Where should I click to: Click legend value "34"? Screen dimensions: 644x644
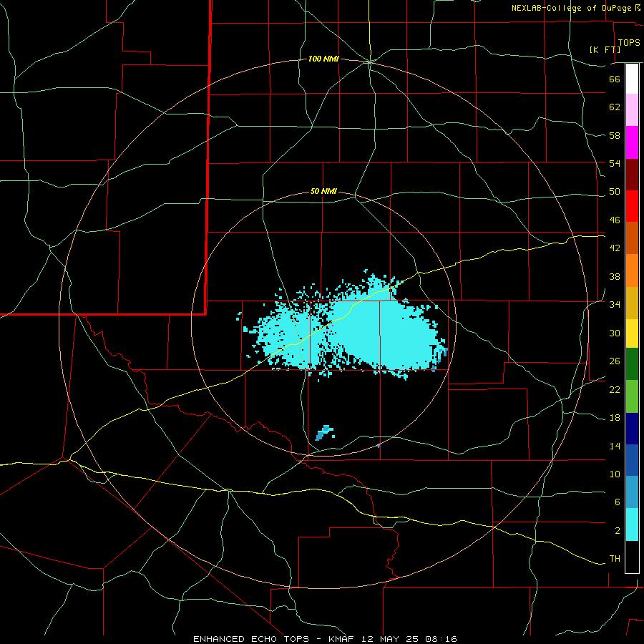[x=615, y=305]
